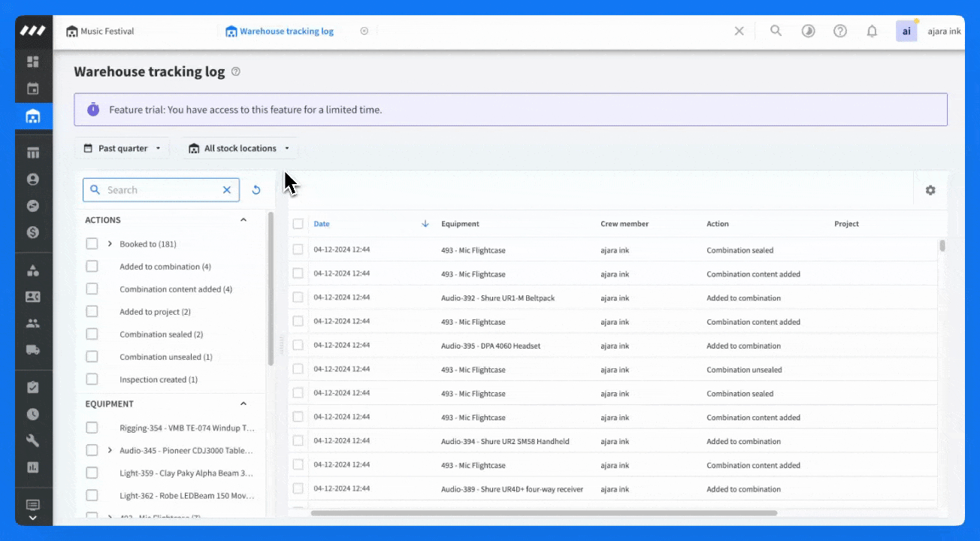Sort by the Crew member column header
This screenshot has height=541, width=980.
(625, 224)
